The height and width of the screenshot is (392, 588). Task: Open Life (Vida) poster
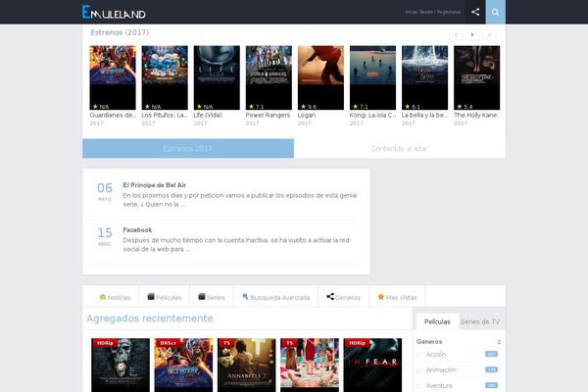(217, 77)
